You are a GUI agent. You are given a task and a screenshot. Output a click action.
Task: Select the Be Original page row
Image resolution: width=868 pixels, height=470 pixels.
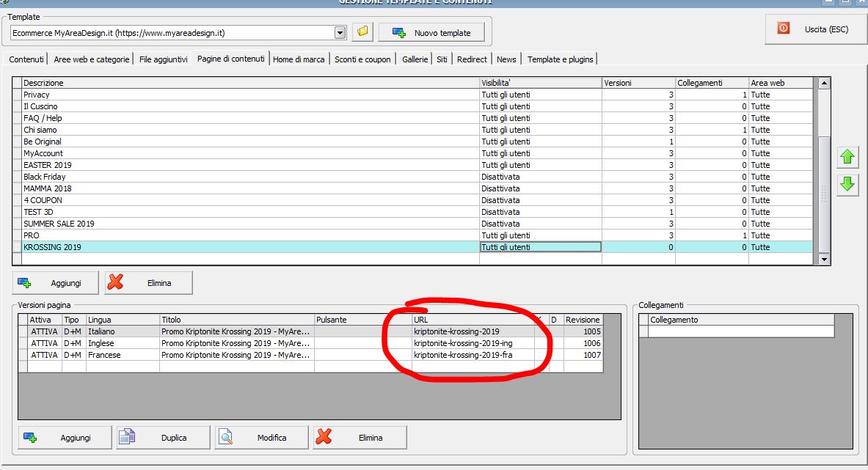pyautogui.click(x=412, y=142)
